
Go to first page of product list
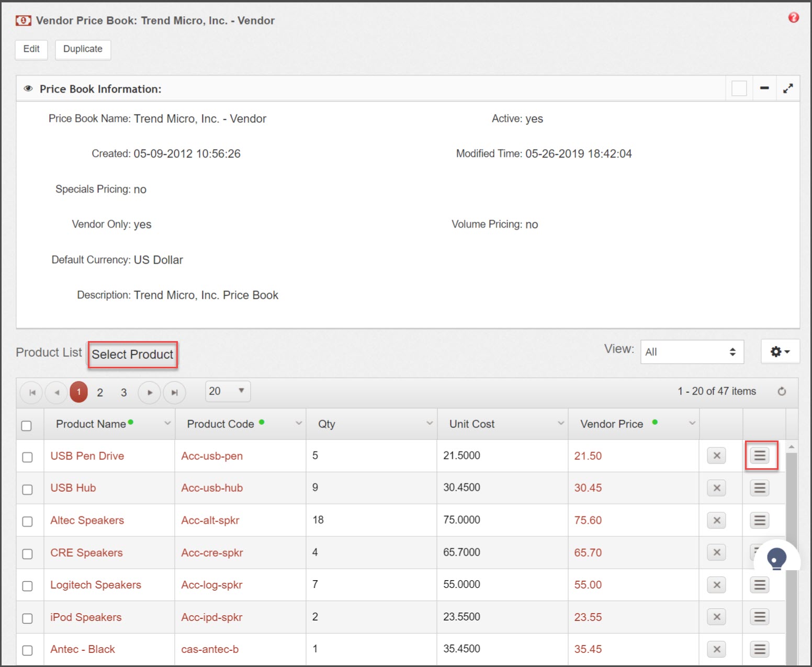(x=32, y=392)
